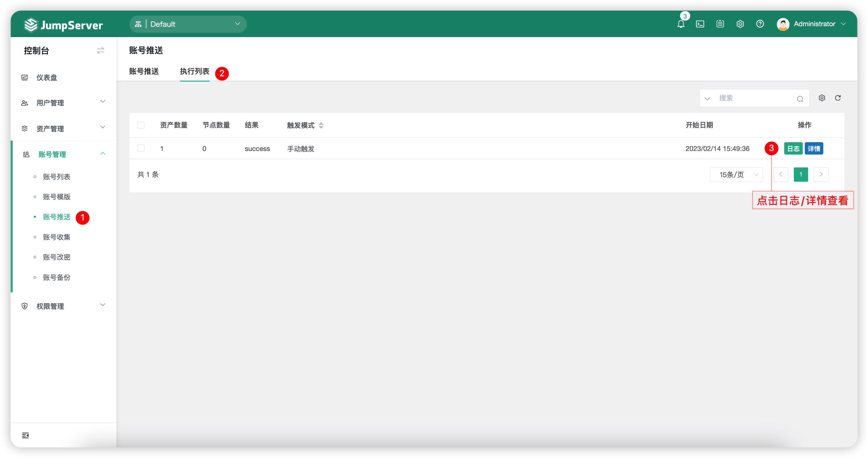Collapse sidebar with bottom menu icon
This screenshot has height=458, width=868.
pyautogui.click(x=25, y=435)
